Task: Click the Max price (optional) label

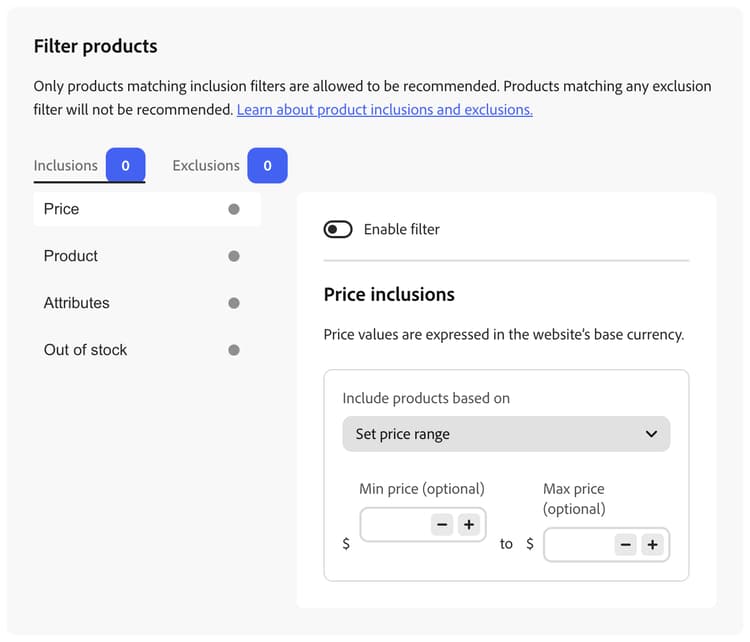Action: 574,499
